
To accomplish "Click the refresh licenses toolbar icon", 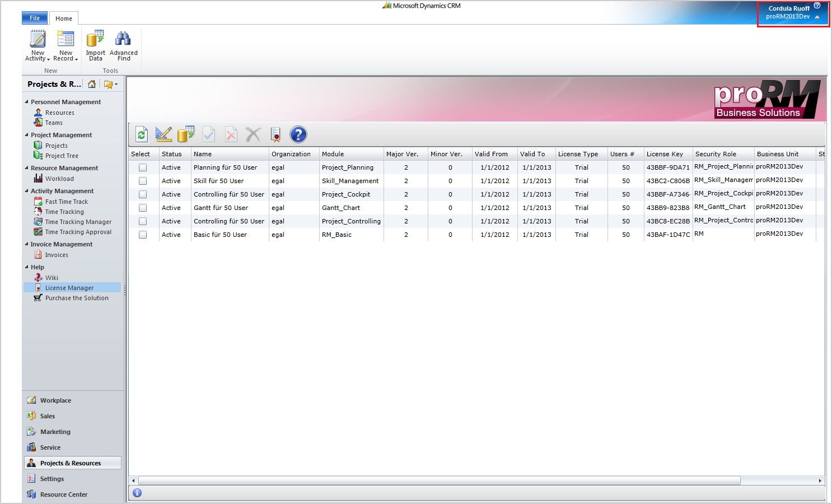I will pyautogui.click(x=142, y=134).
